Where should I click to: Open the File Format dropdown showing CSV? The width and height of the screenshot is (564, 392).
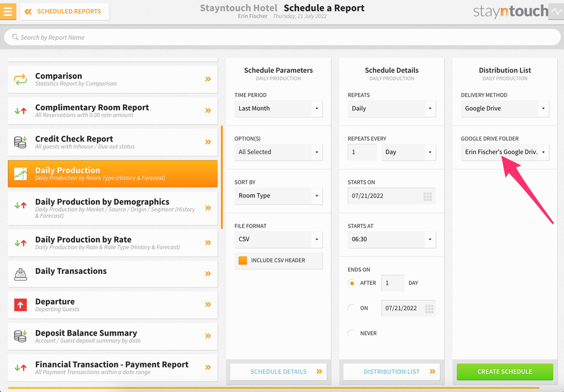pyautogui.click(x=278, y=239)
